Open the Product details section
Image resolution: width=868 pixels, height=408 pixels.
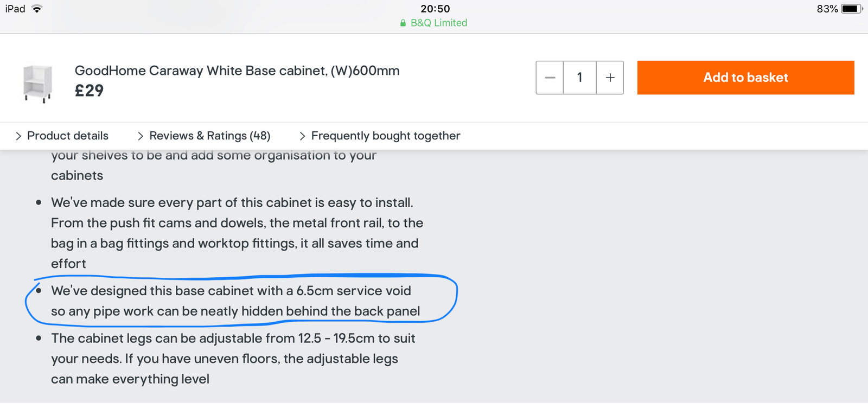click(67, 136)
